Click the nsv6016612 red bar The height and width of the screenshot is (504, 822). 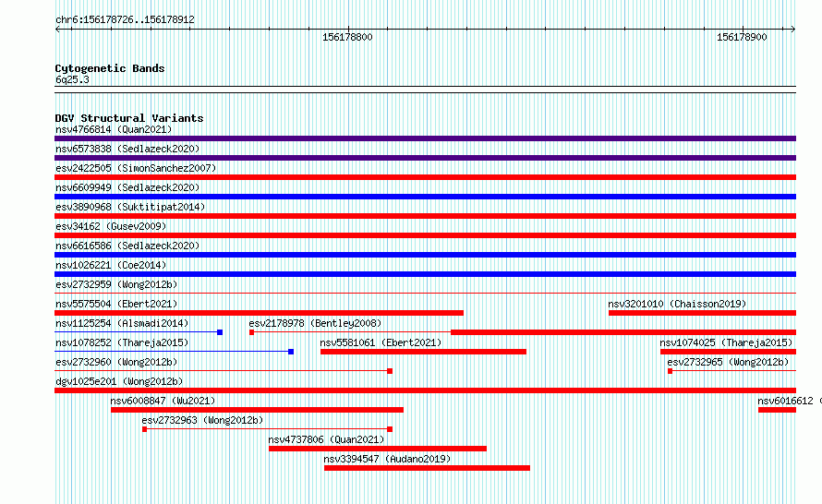click(777, 410)
